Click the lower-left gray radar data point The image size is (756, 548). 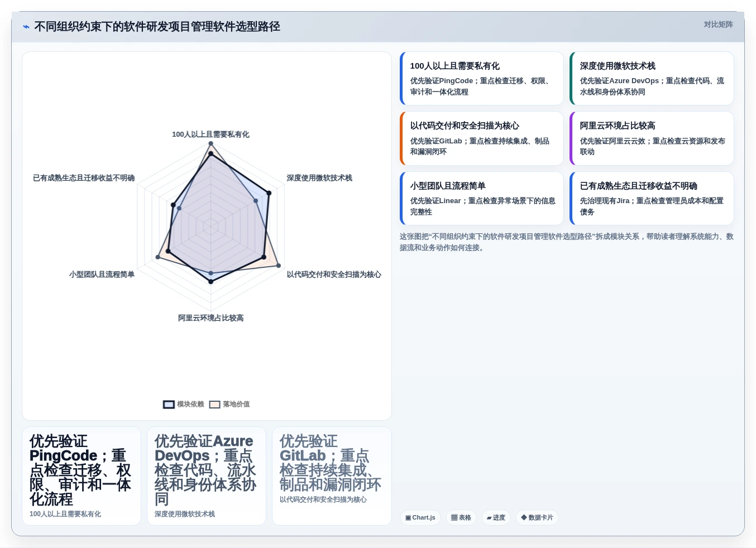[158, 257]
